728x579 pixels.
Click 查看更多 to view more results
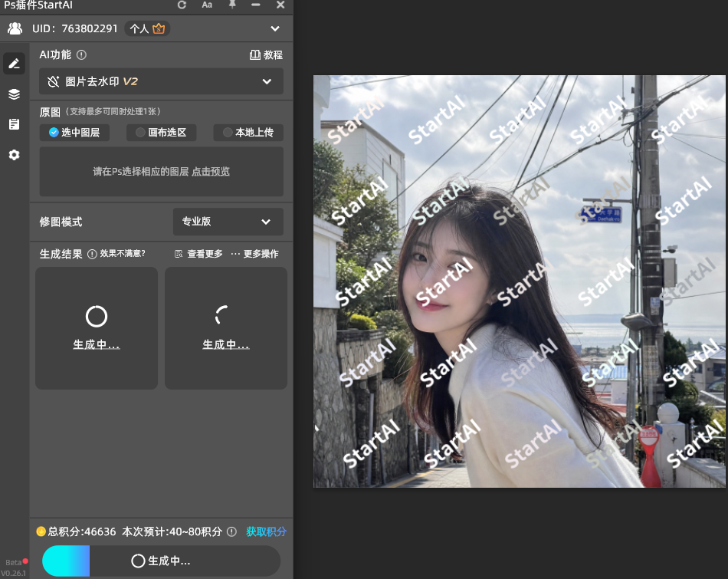pos(198,254)
